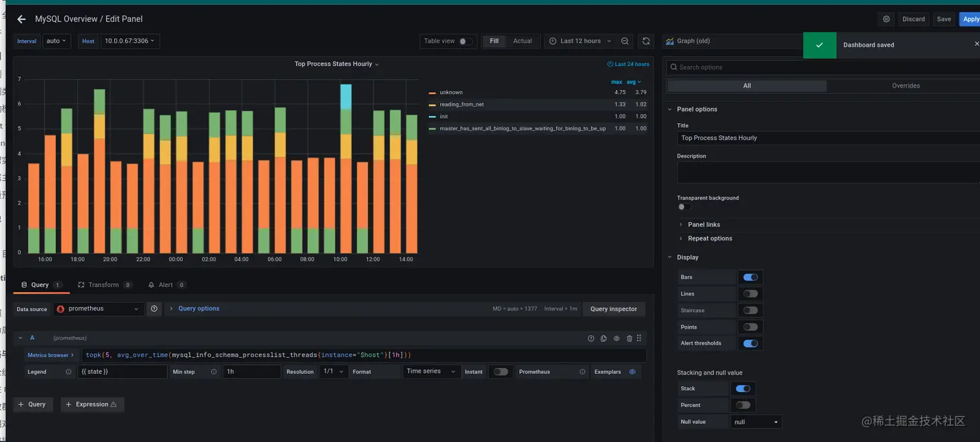Image resolution: width=980 pixels, height=442 pixels.
Task: Go back using the arrow icon
Action: click(x=21, y=19)
